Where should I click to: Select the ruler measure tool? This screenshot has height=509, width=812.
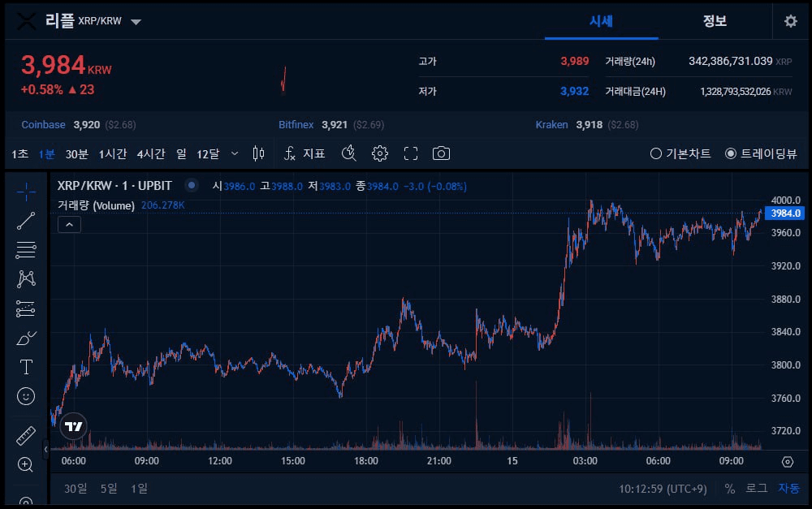tap(26, 435)
